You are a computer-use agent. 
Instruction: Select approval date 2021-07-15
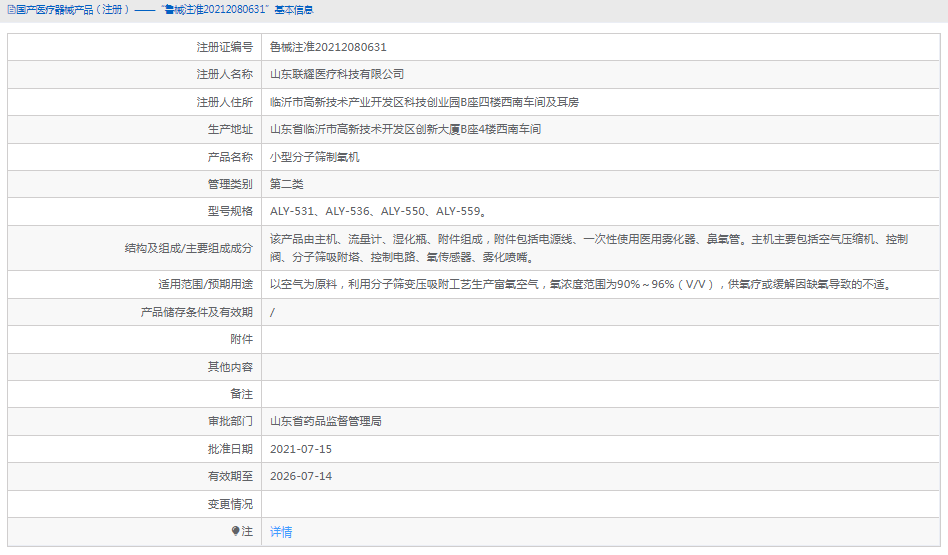click(300, 449)
